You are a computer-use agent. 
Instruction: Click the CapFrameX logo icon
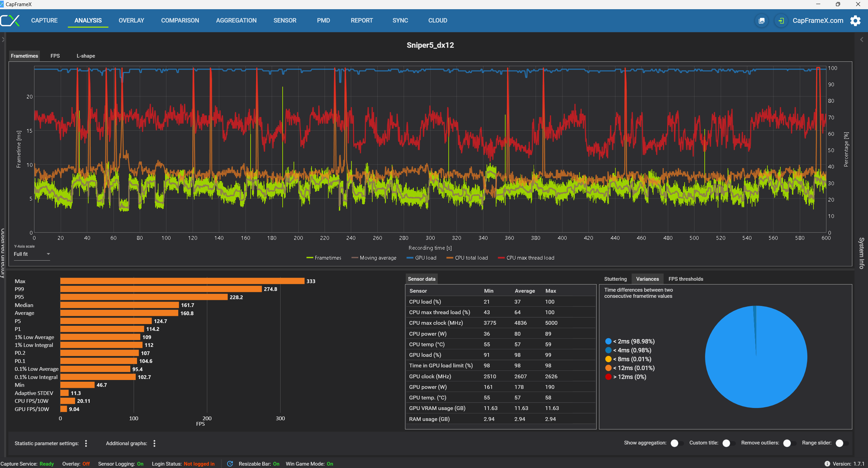(10, 20)
